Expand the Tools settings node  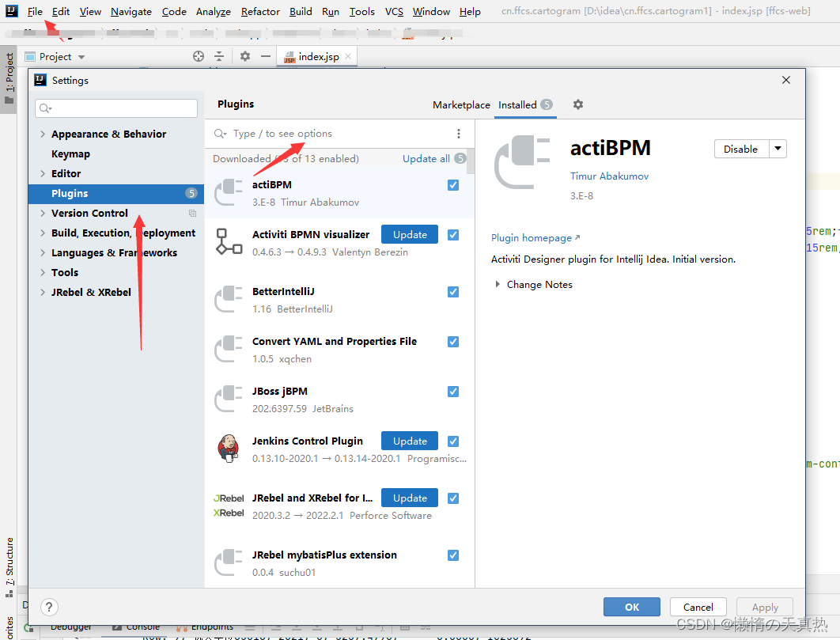pos(43,272)
